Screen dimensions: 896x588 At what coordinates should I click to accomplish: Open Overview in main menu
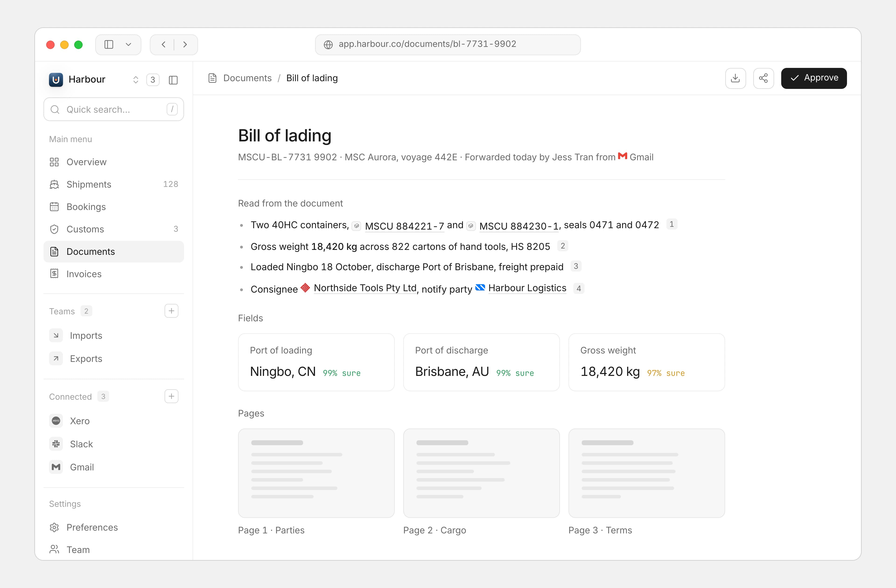coord(114,162)
